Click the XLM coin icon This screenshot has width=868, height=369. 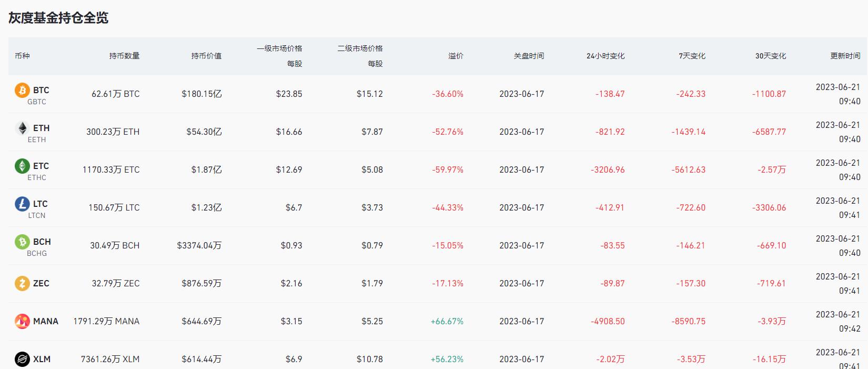[x=22, y=359]
